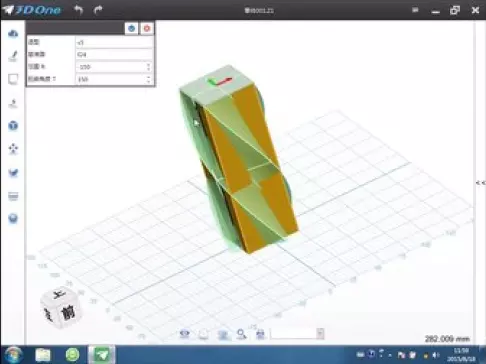Click the second field in the parameter panel
The height and width of the screenshot is (364, 486).
(x=114, y=54)
